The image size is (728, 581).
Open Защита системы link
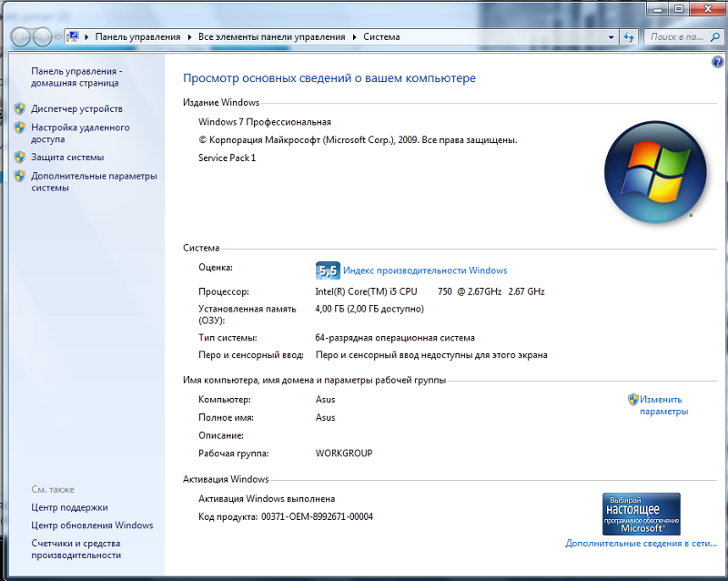[67, 158]
